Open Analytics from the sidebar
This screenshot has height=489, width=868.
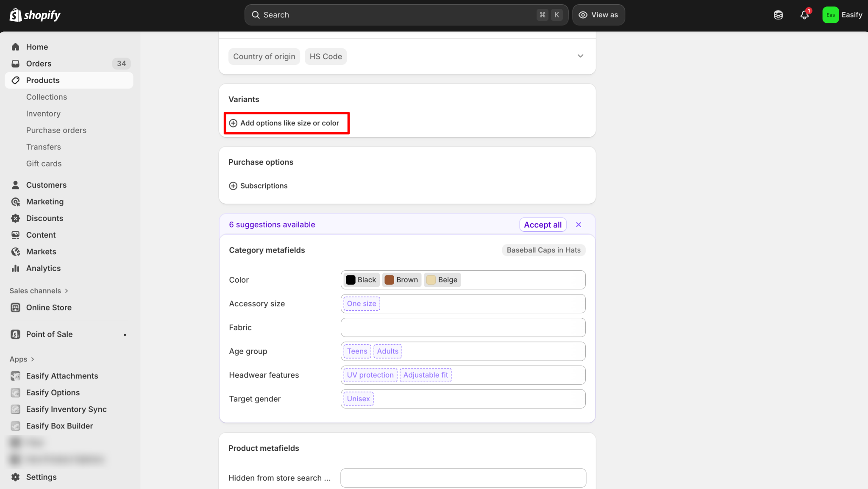point(43,268)
